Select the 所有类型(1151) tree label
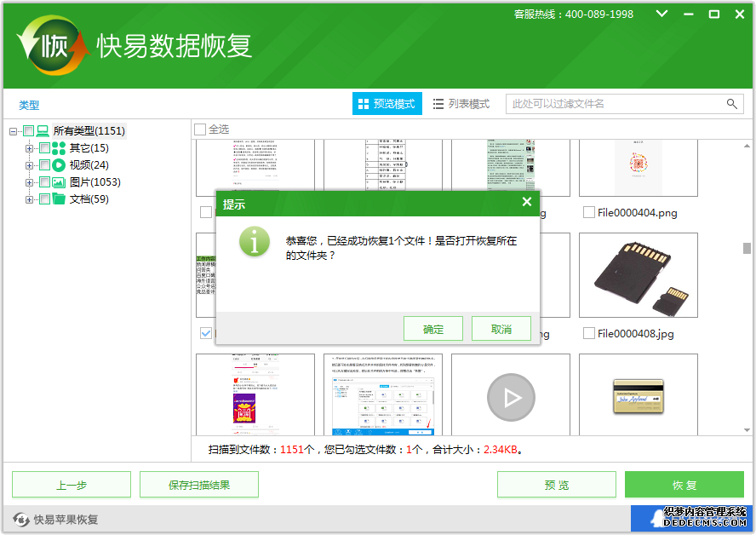The image size is (756, 535). 89,130
